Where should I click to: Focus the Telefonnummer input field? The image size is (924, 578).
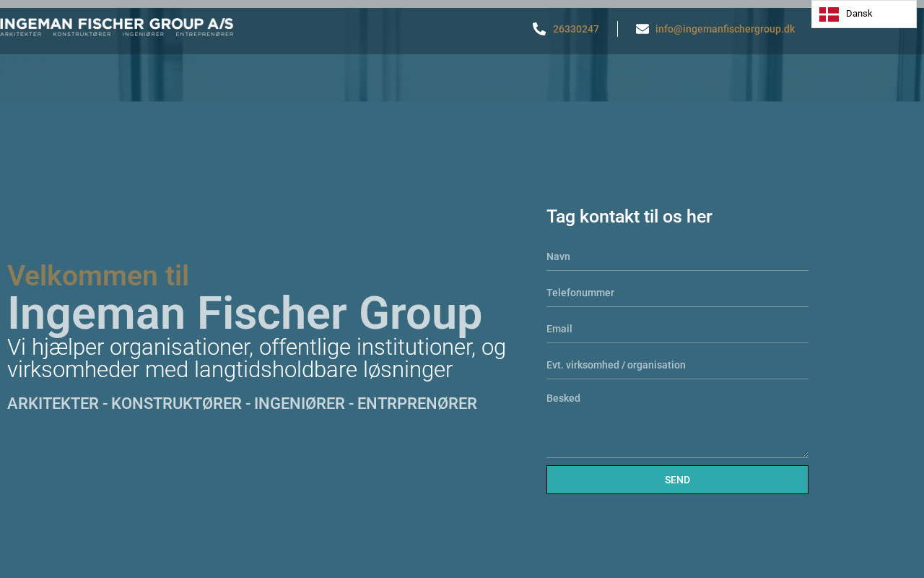click(677, 293)
